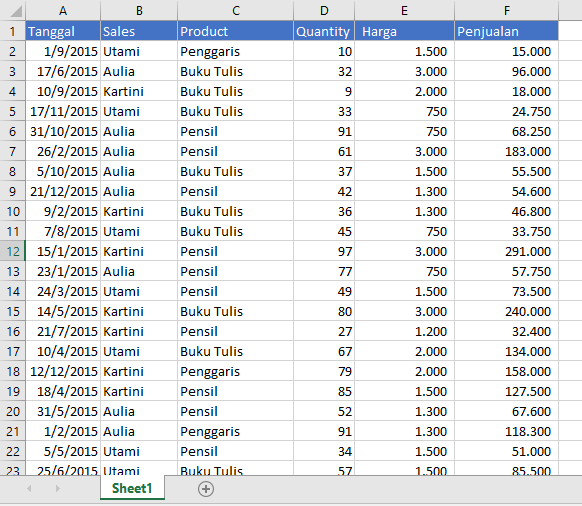
Task: Add a new sheet with plus icon
Action: tap(206, 489)
